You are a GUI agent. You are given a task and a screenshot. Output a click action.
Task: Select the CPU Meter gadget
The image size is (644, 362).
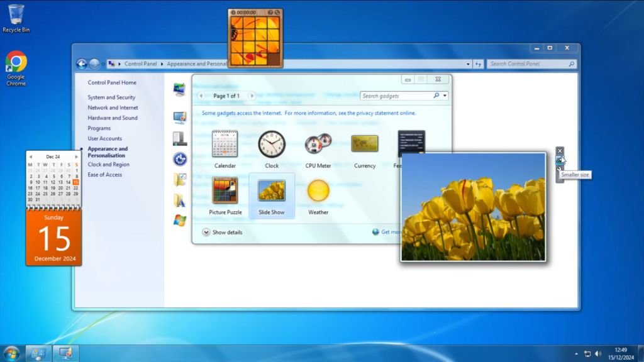click(318, 145)
